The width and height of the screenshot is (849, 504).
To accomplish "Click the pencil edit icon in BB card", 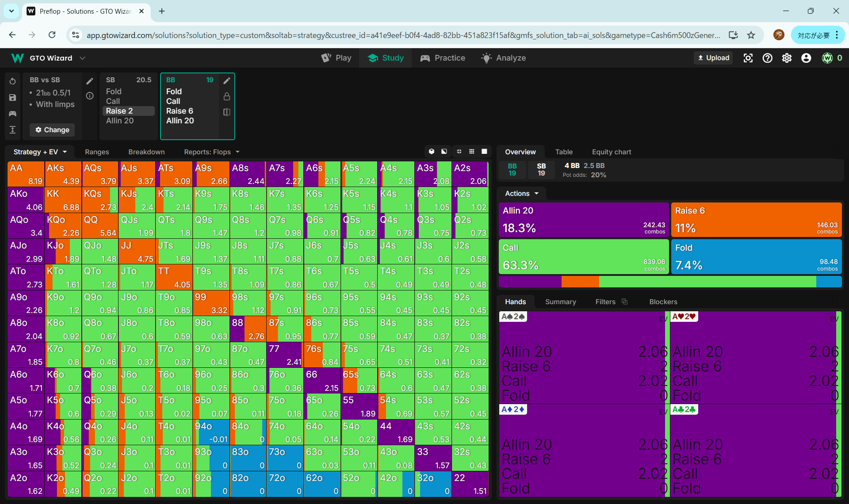I will [x=227, y=80].
